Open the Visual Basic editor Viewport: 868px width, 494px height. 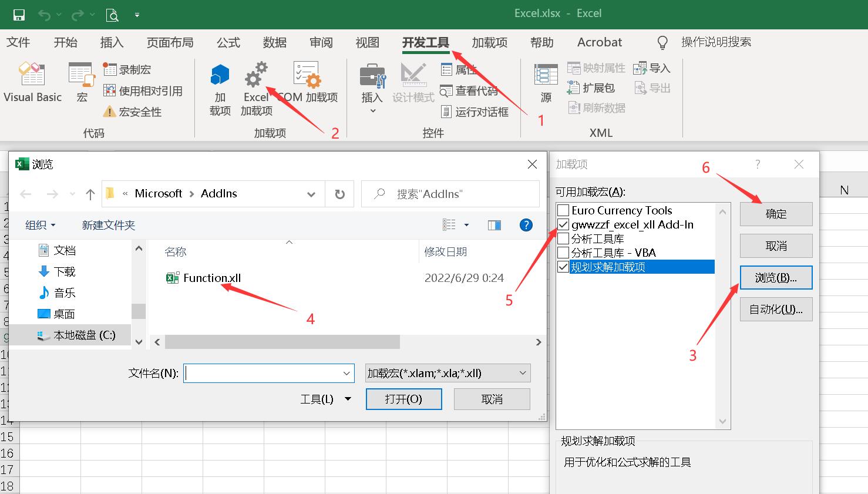click(32, 83)
